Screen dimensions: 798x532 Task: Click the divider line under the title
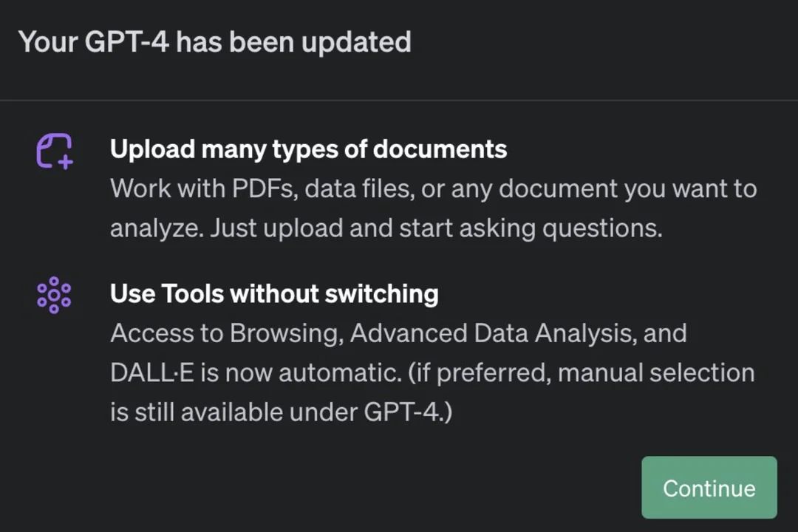[399, 98]
